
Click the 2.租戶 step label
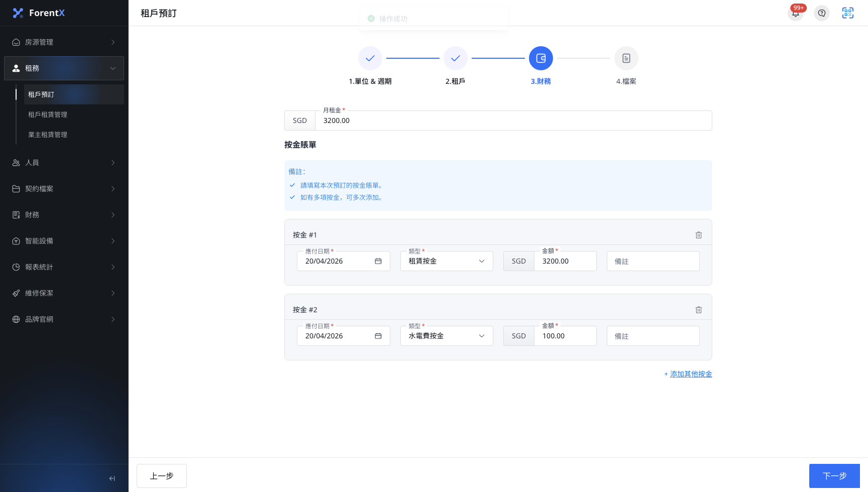tap(456, 81)
